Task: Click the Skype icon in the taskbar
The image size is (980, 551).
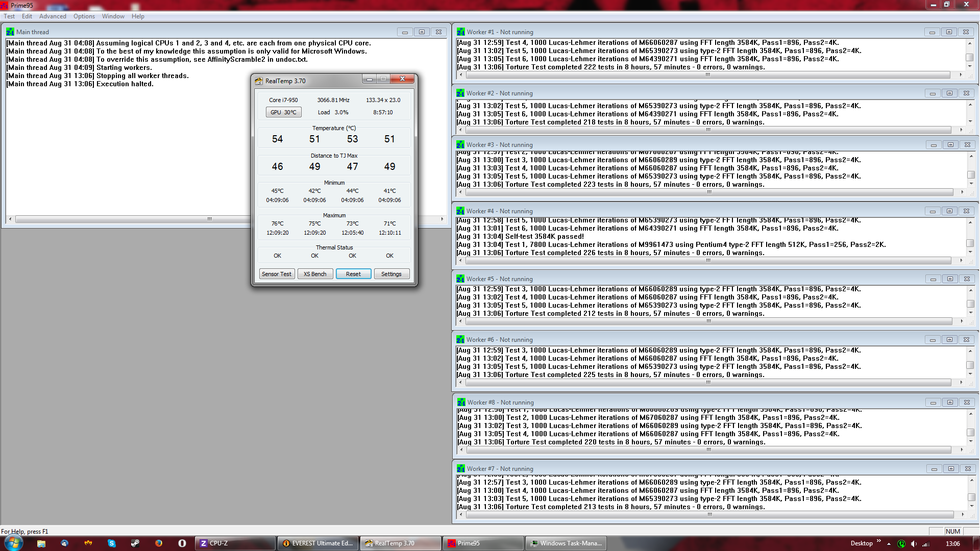Action: (x=111, y=543)
